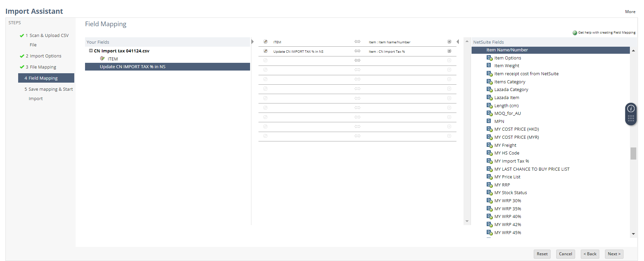
Task: Click the double arrow of CN Import Tax % mapping row
Action: pos(357,51)
